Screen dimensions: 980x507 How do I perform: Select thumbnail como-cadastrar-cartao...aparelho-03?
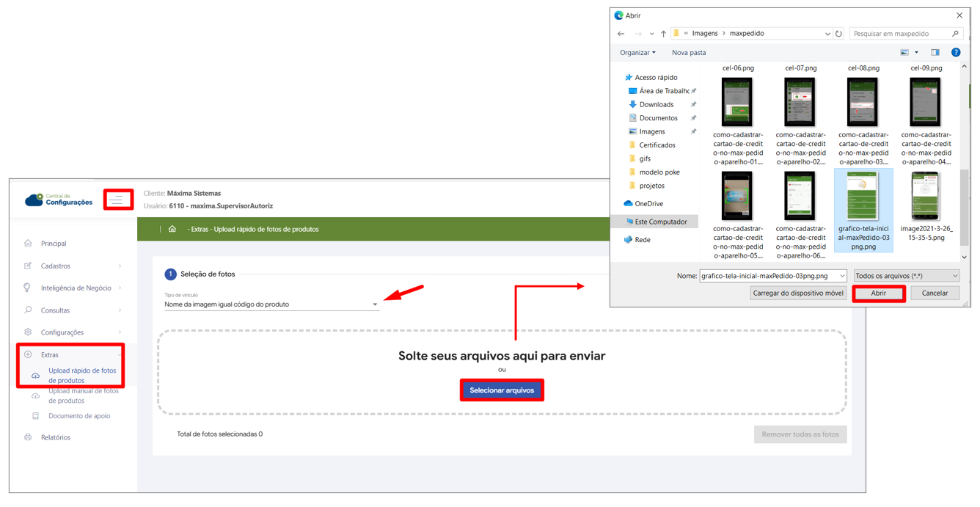pos(863,103)
